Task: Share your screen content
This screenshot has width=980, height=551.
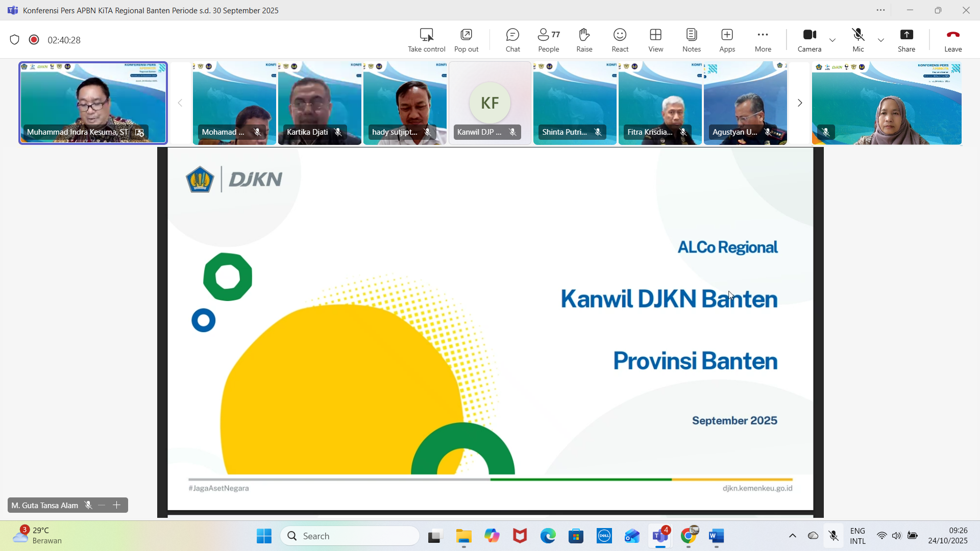Action: (x=906, y=40)
